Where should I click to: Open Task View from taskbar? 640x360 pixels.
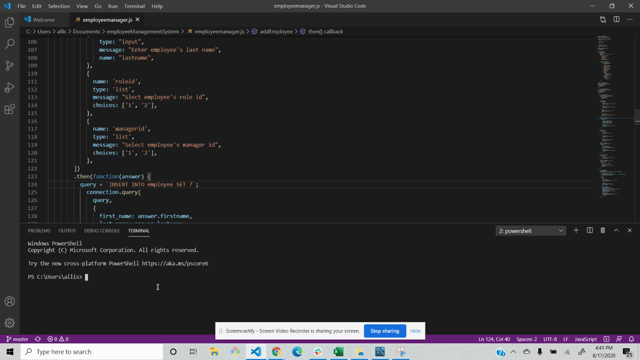193,351
